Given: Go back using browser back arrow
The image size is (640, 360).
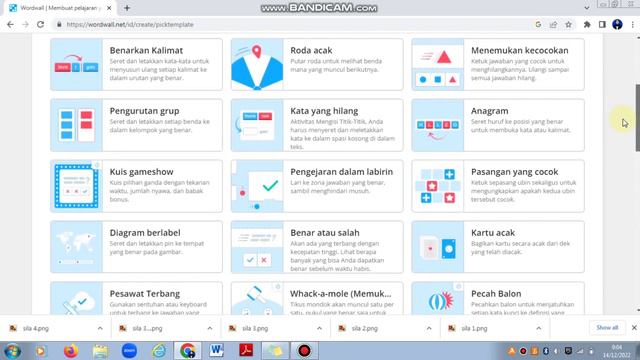Looking at the screenshot, I should [x=11, y=24].
